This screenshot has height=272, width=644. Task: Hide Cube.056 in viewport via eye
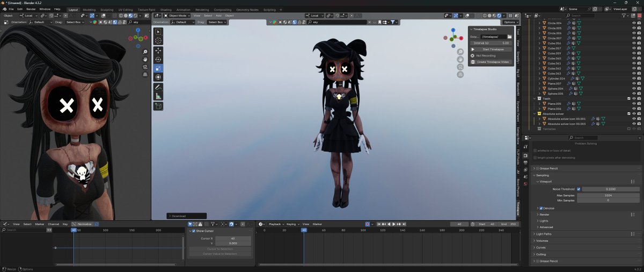tap(633, 43)
